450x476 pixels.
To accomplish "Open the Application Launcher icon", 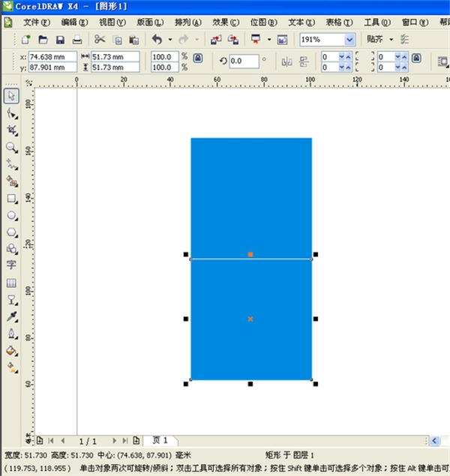I will pos(256,40).
